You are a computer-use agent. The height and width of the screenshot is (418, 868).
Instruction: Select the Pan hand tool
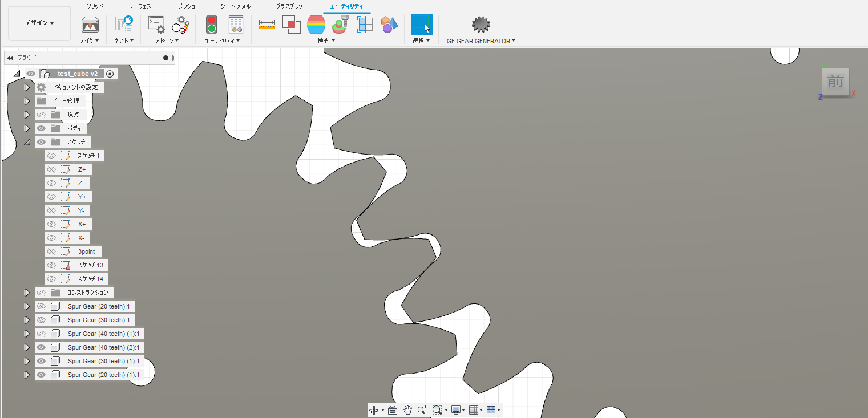[407, 409]
